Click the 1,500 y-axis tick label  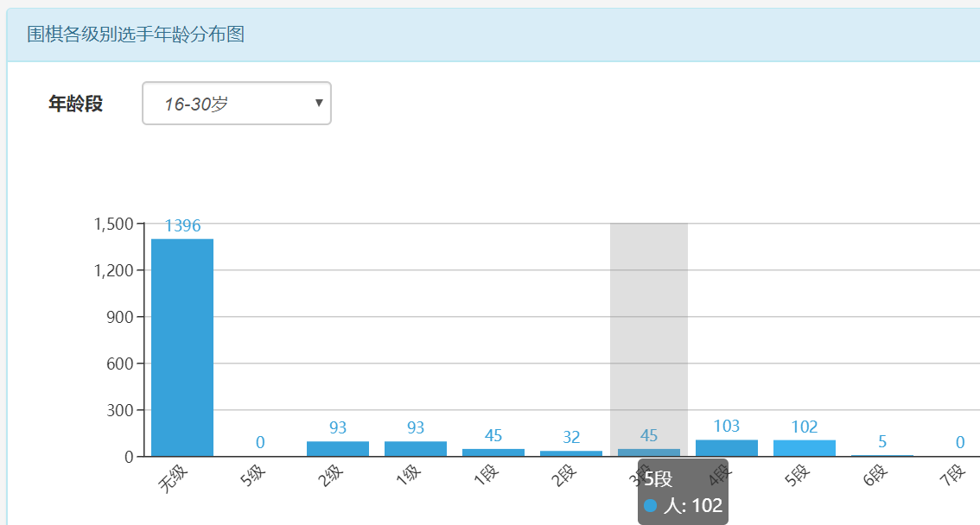point(112,224)
